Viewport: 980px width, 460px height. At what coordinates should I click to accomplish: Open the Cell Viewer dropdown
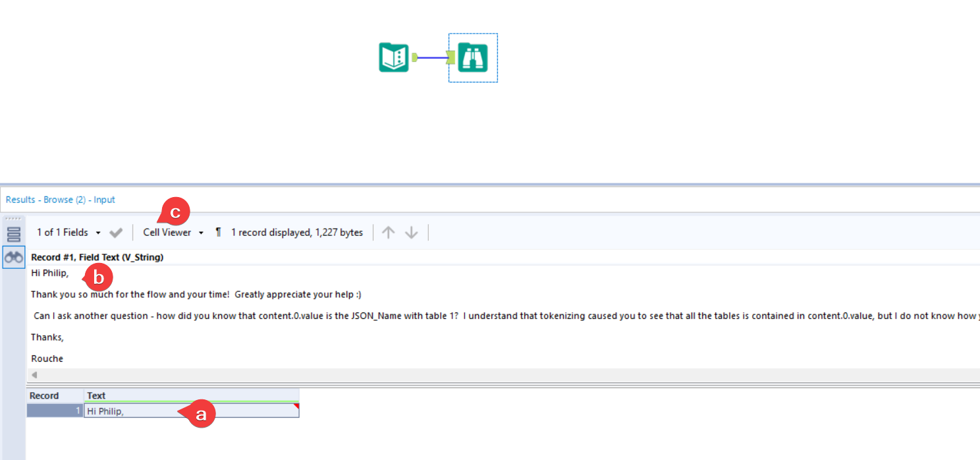point(168,232)
